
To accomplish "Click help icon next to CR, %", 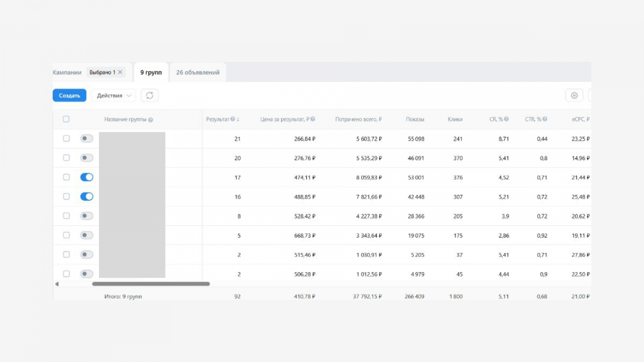I will [506, 119].
